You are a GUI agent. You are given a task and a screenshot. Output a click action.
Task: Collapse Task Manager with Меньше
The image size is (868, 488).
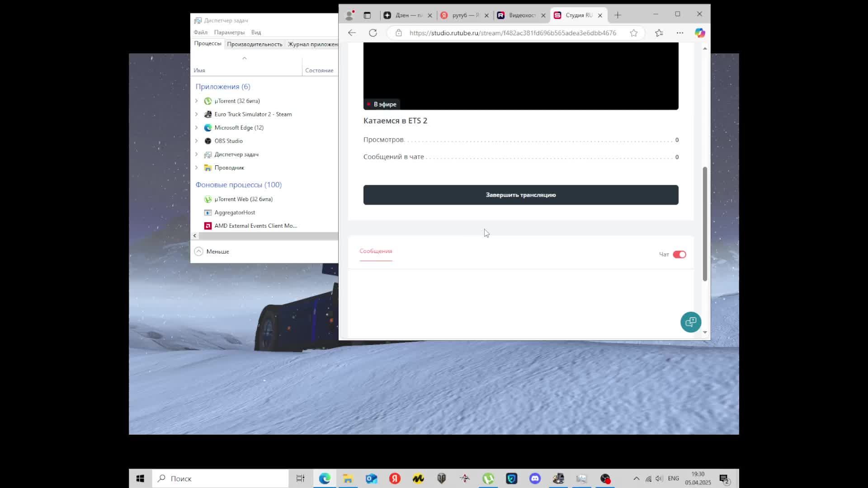(212, 252)
